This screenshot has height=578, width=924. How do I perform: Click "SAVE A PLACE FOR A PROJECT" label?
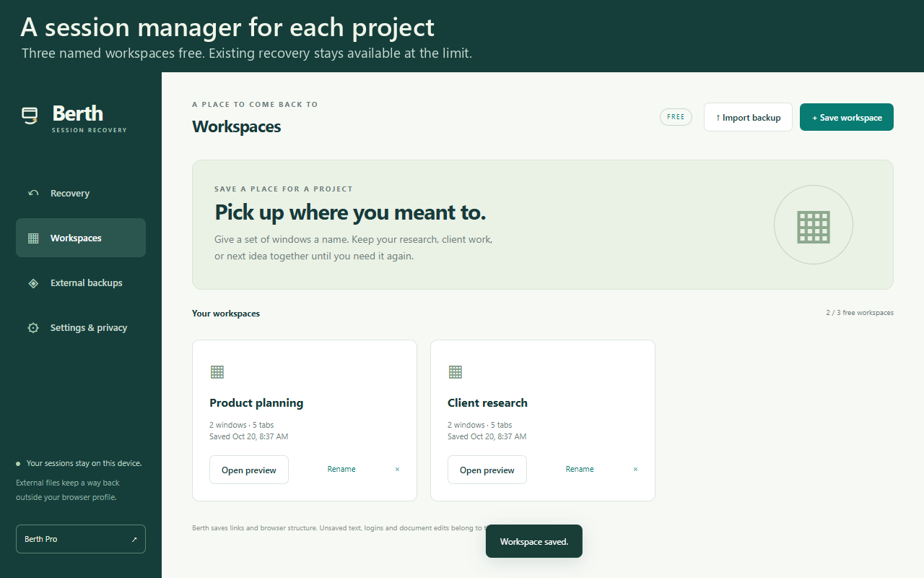coord(284,189)
